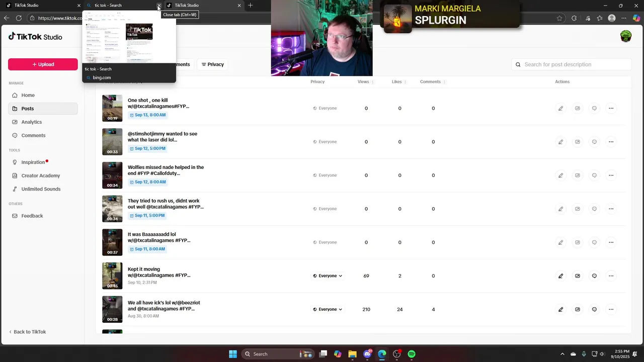
Task: Click the search for post description field
Action: click(x=572, y=64)
